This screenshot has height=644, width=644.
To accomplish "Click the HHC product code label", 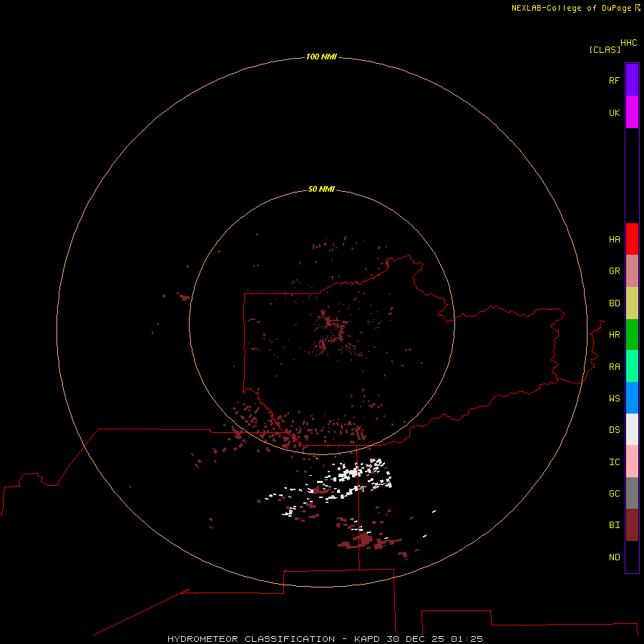I will pyautogui.click(x=628, y=43).
